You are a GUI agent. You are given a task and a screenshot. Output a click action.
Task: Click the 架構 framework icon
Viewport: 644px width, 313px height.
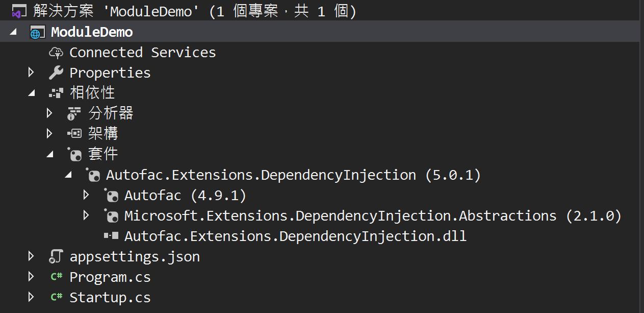pyautogui.click(x=74, y=134)
